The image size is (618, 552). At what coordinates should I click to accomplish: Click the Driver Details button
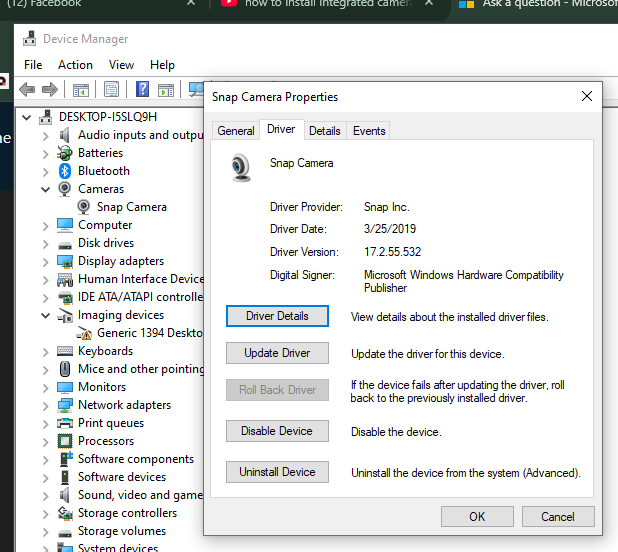coord(277,316)
